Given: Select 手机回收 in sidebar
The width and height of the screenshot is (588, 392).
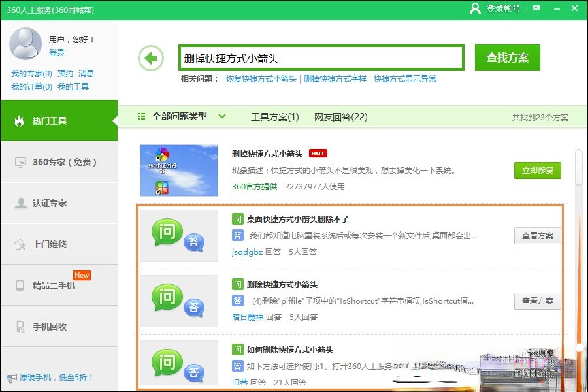Looking at the screenshot, I should 59,327.
